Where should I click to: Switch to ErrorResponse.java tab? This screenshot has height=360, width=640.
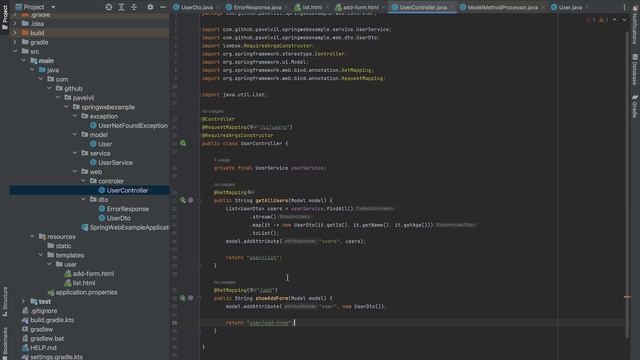(x=257, y=7)
